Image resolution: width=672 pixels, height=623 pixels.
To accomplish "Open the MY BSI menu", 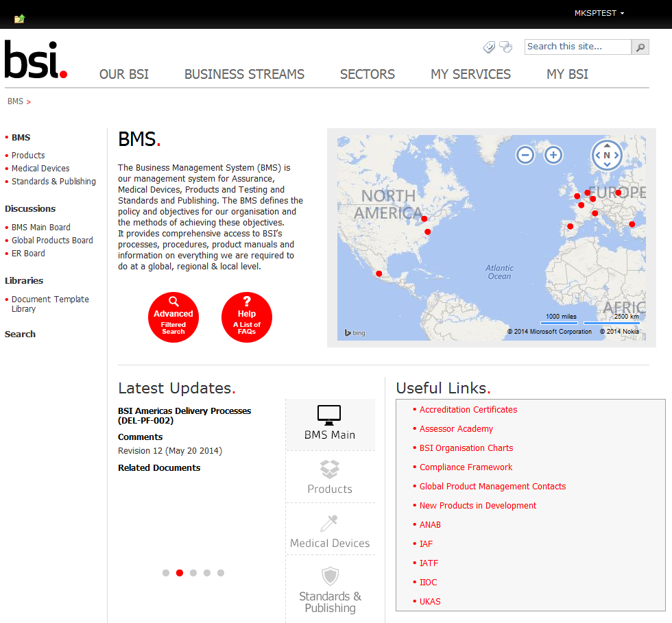I will pyautogui.click(x=567, y=75).
